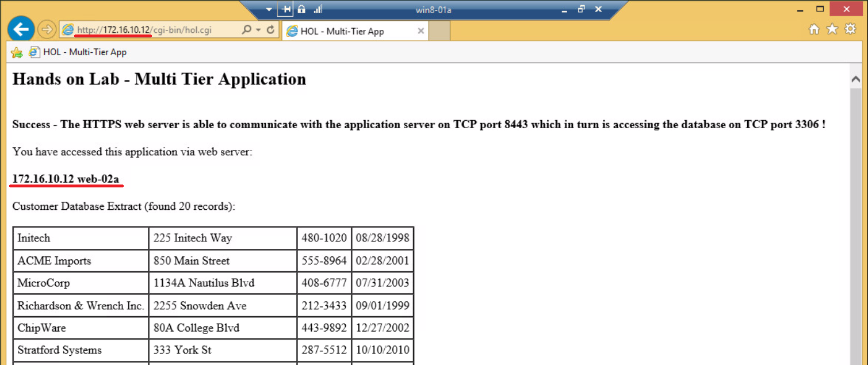This screenshot has width=868, height=365.
Task: Toggle the connection bar pin icon
Action: [x=285, y=9]
